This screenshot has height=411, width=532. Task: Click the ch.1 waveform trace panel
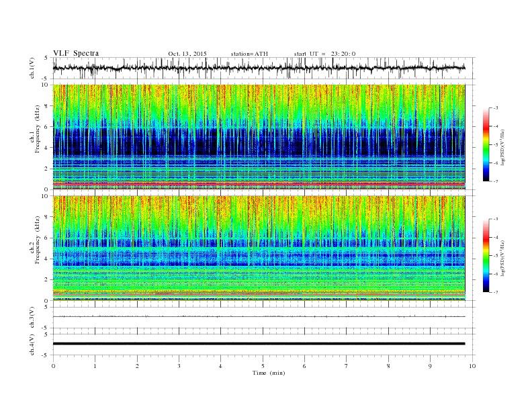pyautogui.click(x=264, y=68)
